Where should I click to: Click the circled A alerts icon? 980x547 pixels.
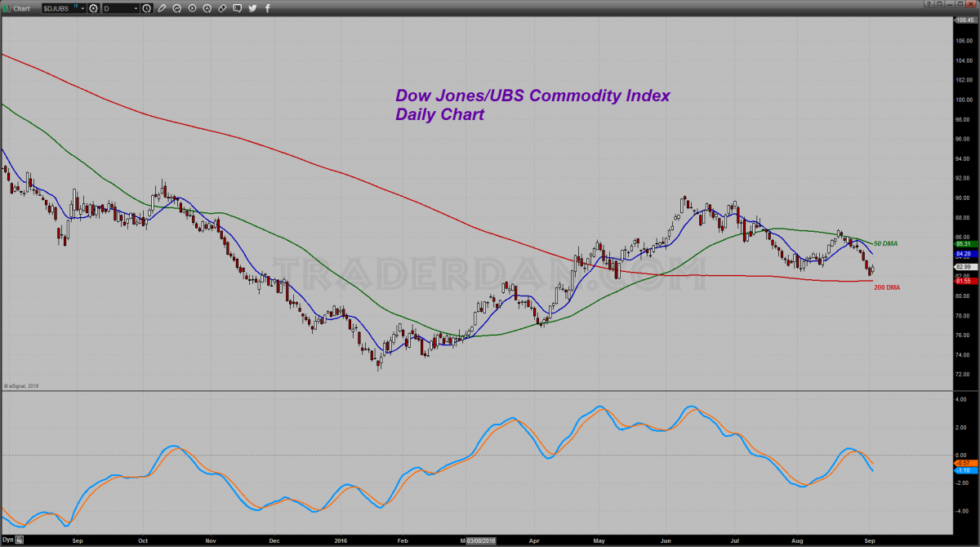207,8
